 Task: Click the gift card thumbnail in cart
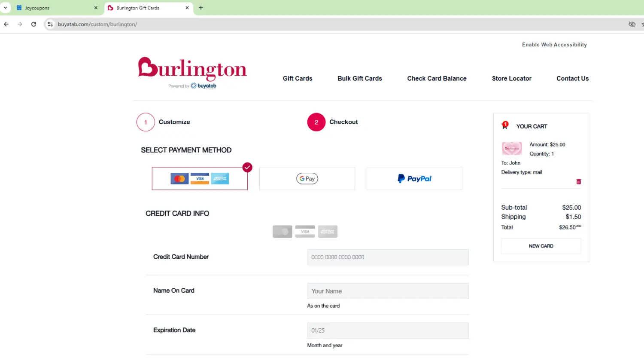click(x=512, y=149)
